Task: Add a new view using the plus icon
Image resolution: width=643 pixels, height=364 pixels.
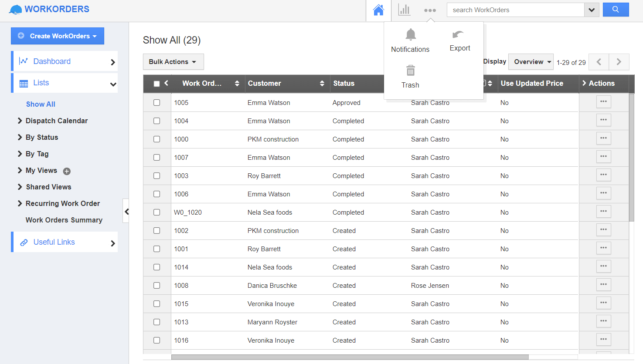Action: 66,171
